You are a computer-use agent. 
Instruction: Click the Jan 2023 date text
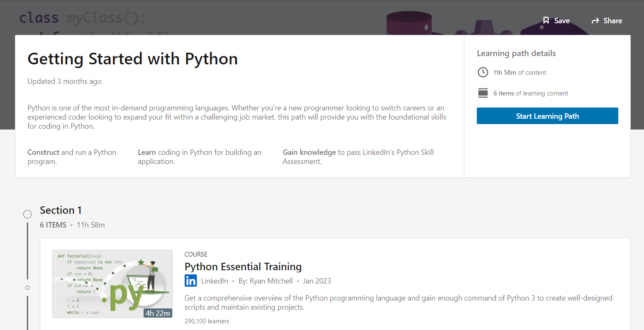coord(317,281)
